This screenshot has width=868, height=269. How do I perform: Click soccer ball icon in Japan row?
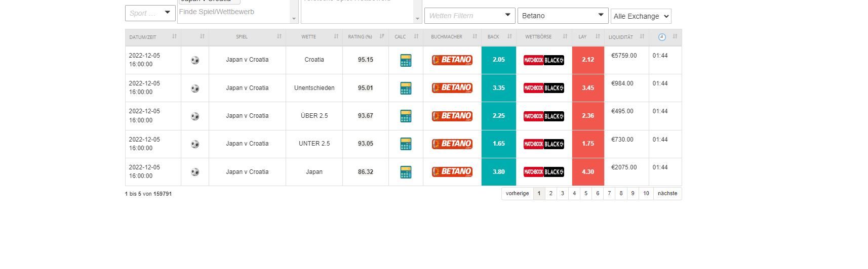click(x=195, y=172)
